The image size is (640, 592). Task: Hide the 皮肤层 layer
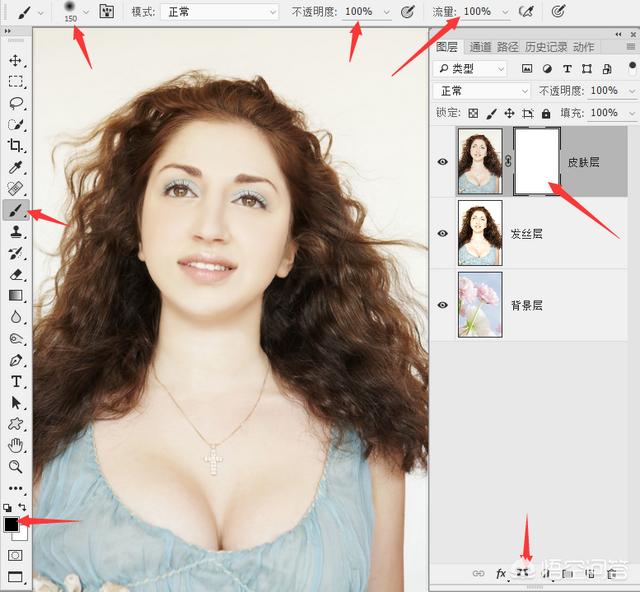pos(443,161)
